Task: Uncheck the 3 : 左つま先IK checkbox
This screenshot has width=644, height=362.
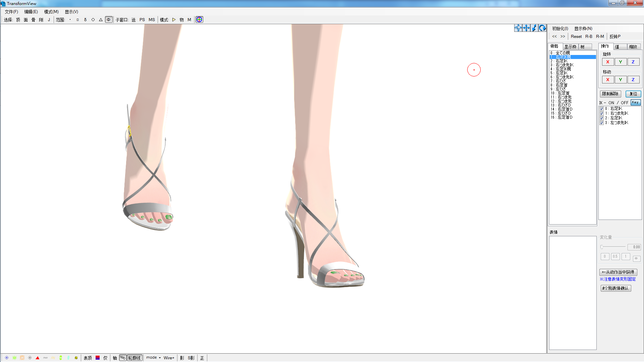Action: point(602,123)
